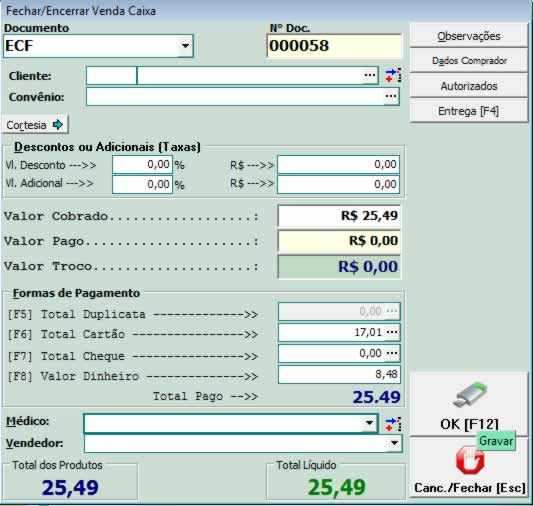
Task: Expand the Documento ECF dropdown
Action: pyautogui.click(x=185, y=46)
